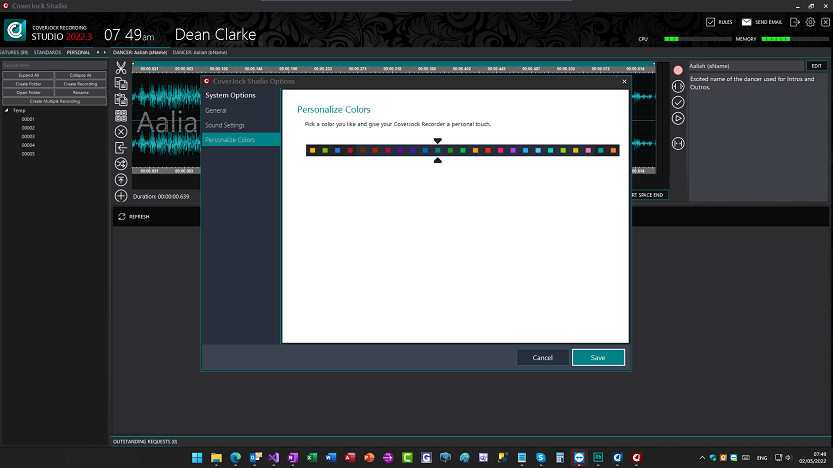This screenshot has width=833, height=468.
Task: Click the scissors cut icon
Action: click(x=121, y=69)
